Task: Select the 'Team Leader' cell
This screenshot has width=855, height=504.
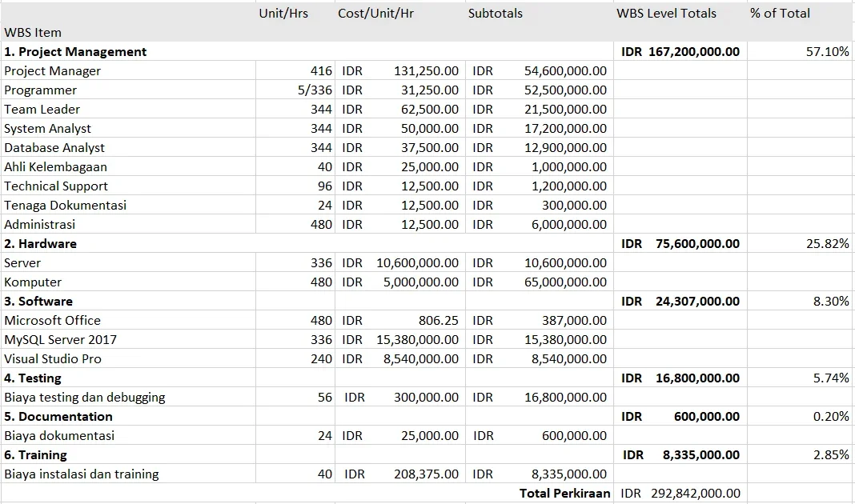Action: point(42,109)
